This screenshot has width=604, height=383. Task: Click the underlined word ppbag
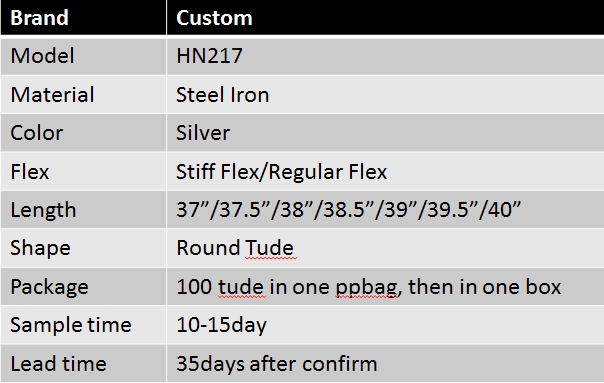pyautogui.click(x=366, y=288)
